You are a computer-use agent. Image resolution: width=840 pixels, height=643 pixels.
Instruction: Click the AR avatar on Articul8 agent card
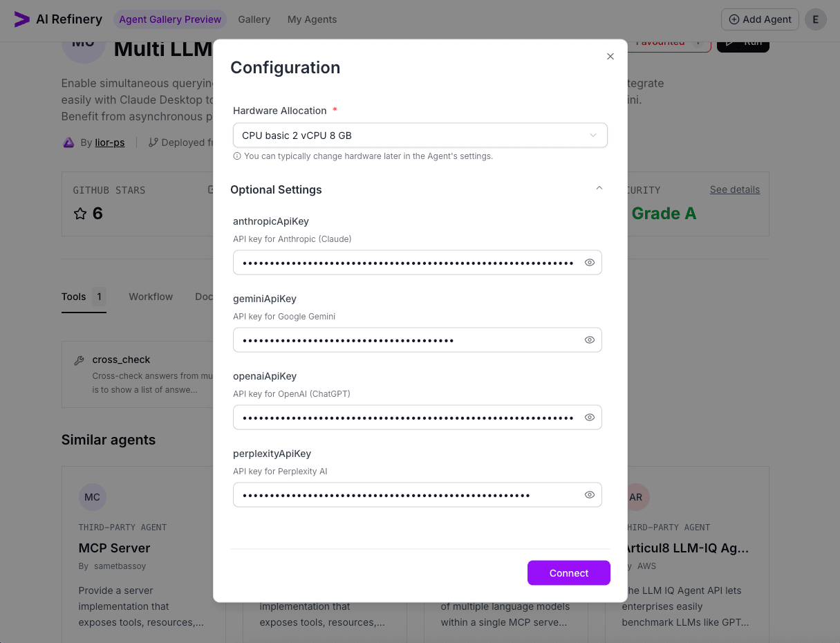635,497
